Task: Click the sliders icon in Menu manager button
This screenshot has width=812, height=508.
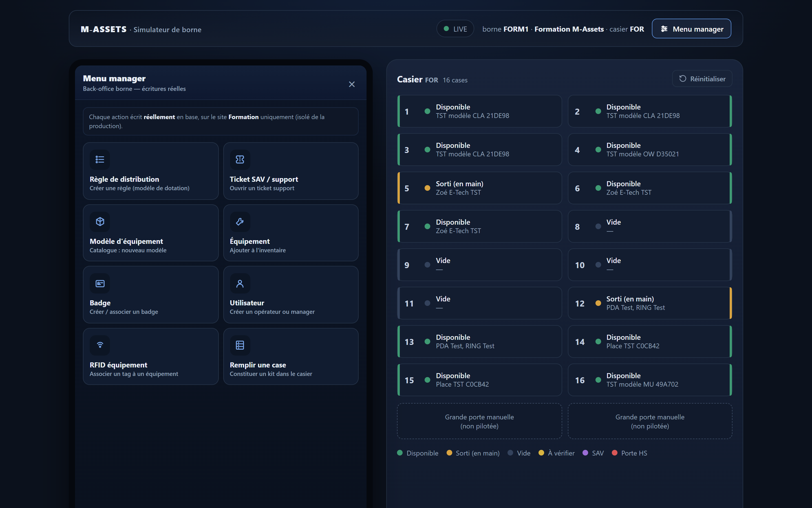Action: 664,29
